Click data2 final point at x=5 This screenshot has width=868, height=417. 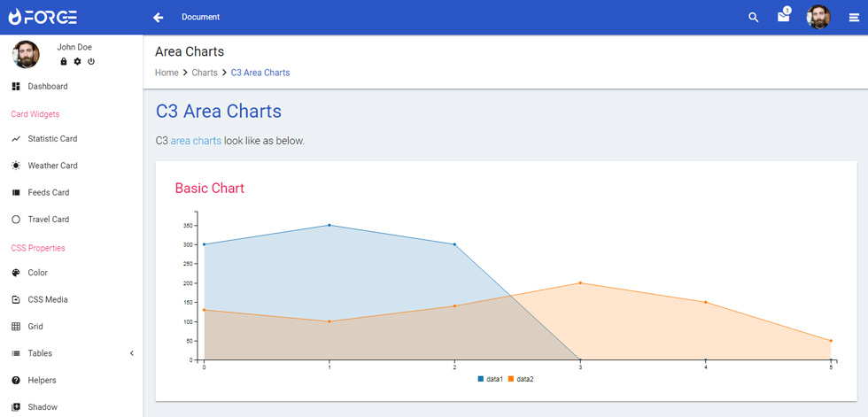pyautogui.click(x=831, y=341)
